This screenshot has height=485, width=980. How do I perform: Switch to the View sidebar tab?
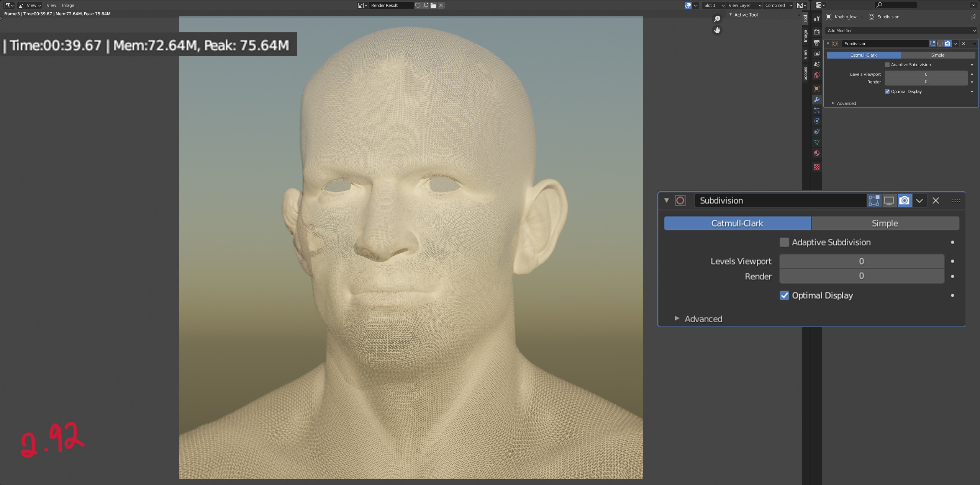coord(805,54)
